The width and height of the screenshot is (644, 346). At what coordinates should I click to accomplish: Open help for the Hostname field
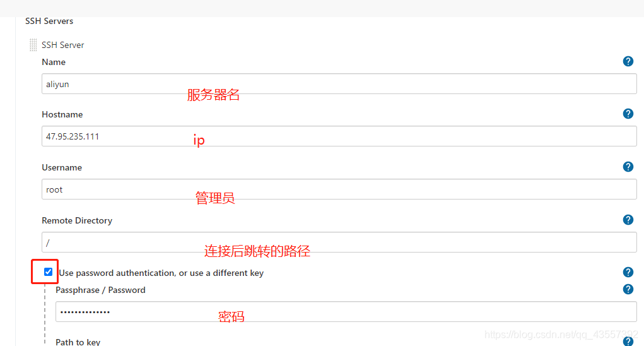(x=628, y=114)
